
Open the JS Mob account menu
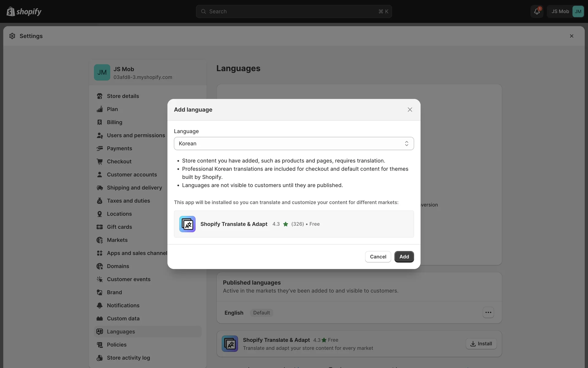[x=565, y=11]
